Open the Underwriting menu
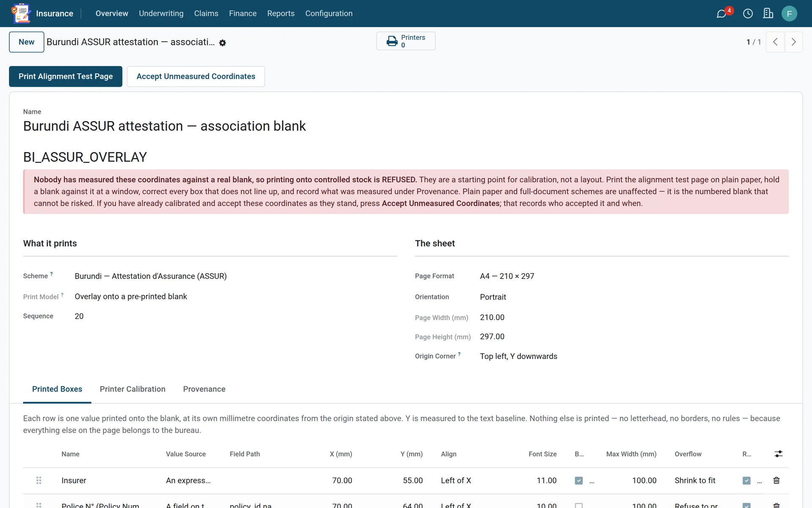Image resolution: width=812 pixels, height=508 pixels. 161,14
